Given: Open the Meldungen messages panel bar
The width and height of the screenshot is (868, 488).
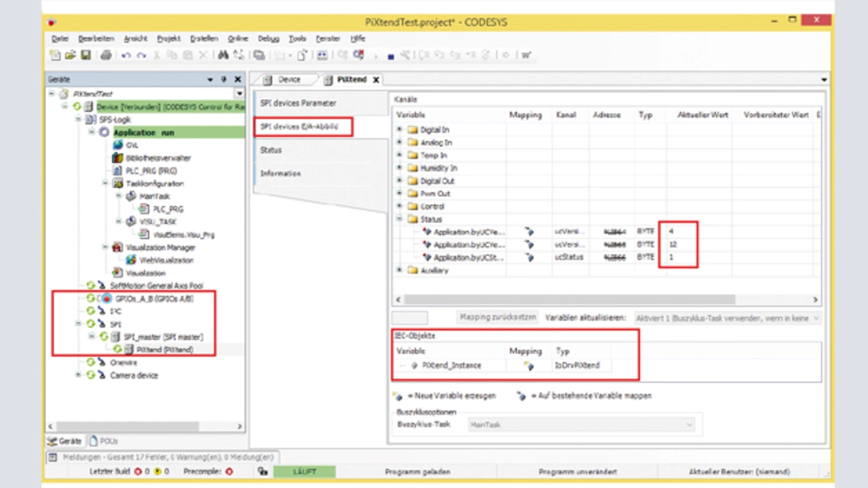Looking at the screenshot, I should [x=163, y=457].
